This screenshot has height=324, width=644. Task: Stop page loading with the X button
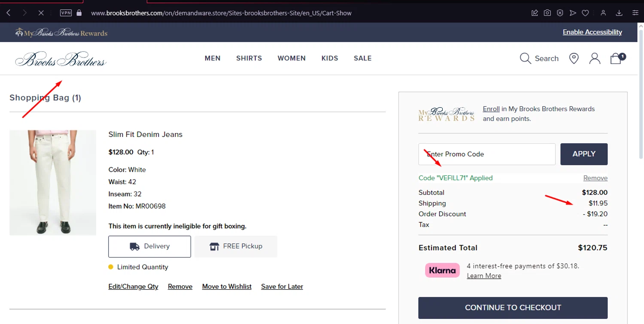pos(41,13)
